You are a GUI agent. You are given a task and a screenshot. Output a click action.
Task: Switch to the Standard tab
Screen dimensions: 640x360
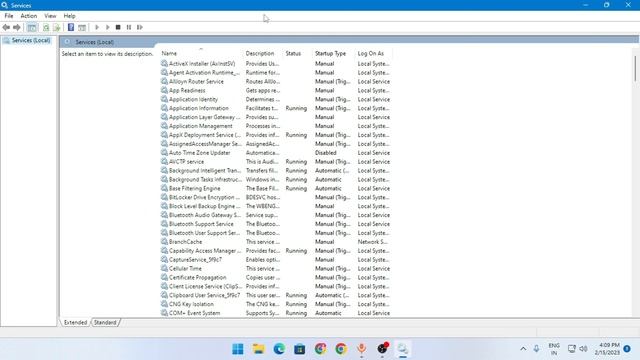tap(105, 322)
